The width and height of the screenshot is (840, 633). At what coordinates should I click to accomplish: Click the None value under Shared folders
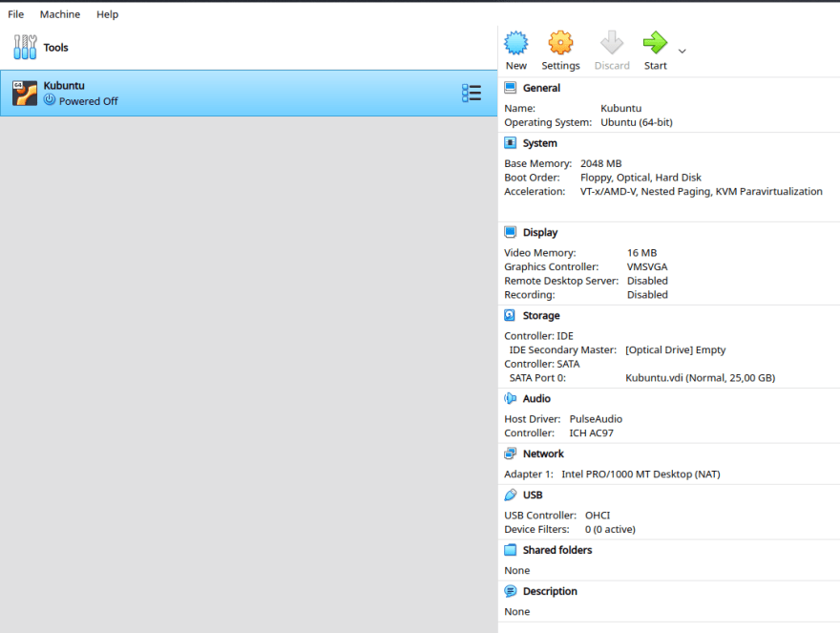tap(517, 571)
